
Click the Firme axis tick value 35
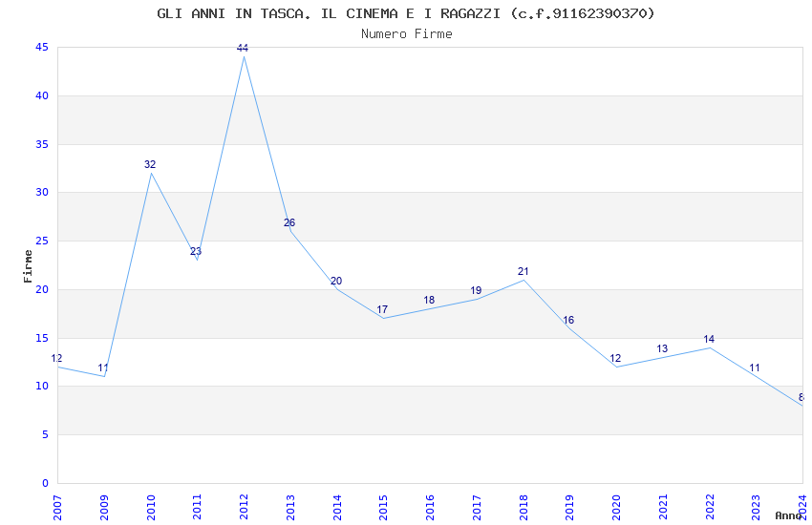click(x=42, y=144)
